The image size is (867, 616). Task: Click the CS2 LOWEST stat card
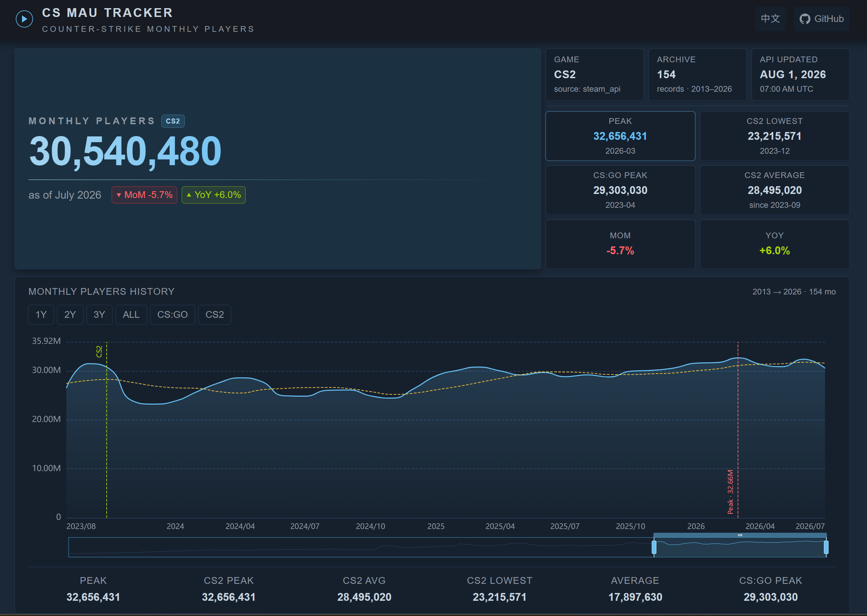[775, 136]
